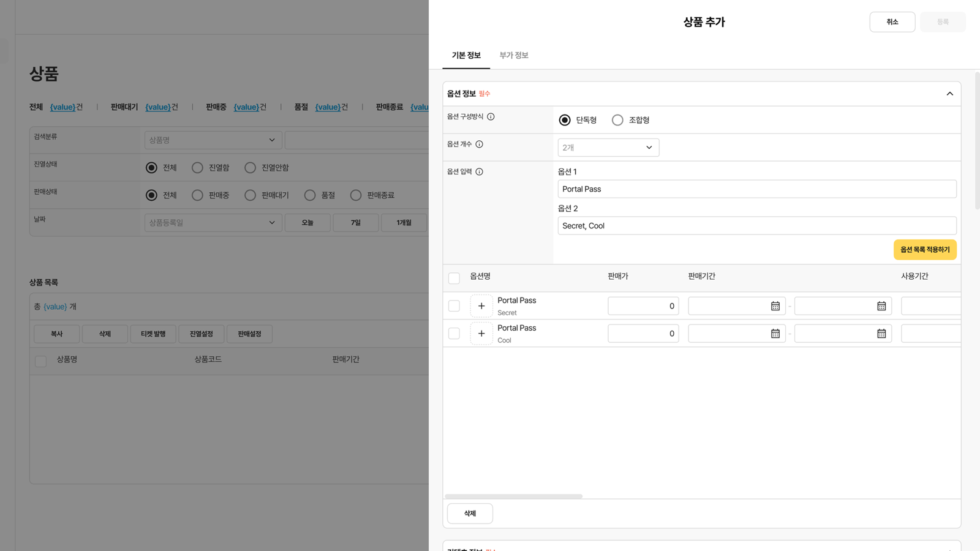Screen dimensions: 980x551
Task: Click the horizontal scrollbar of options table
Action: [513, 496]
